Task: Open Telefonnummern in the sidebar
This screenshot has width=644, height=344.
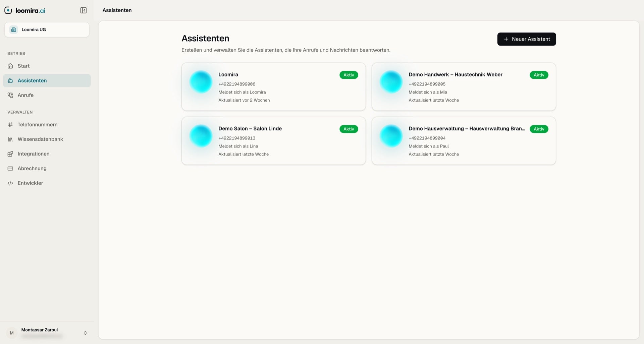Action: 47,125
